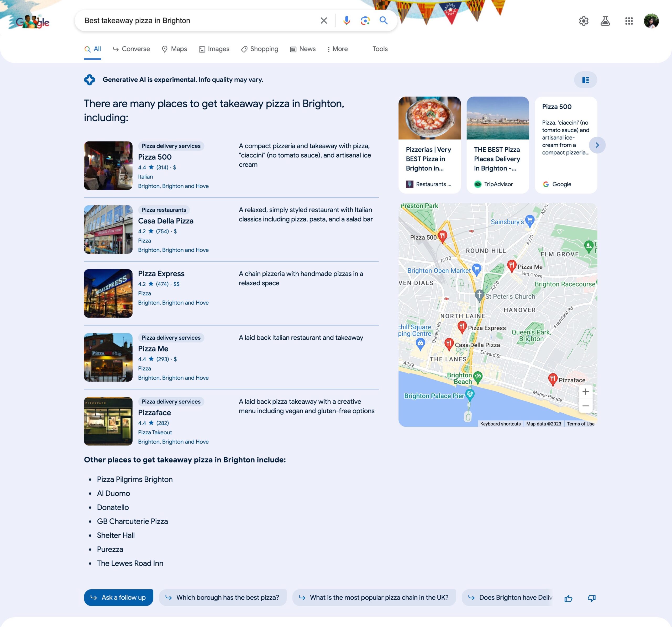The image size is (672, 627).
Task: Switch to the Maps tab
Action: pos(174,49)
